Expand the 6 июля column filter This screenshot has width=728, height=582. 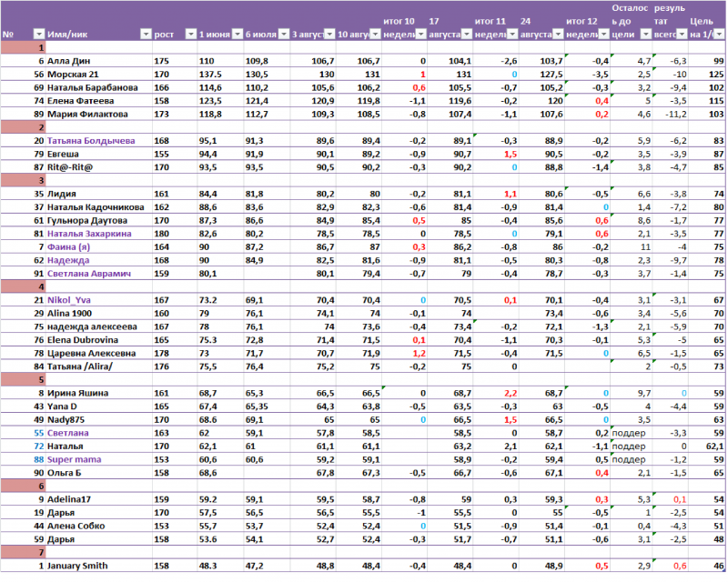(282, 35)
